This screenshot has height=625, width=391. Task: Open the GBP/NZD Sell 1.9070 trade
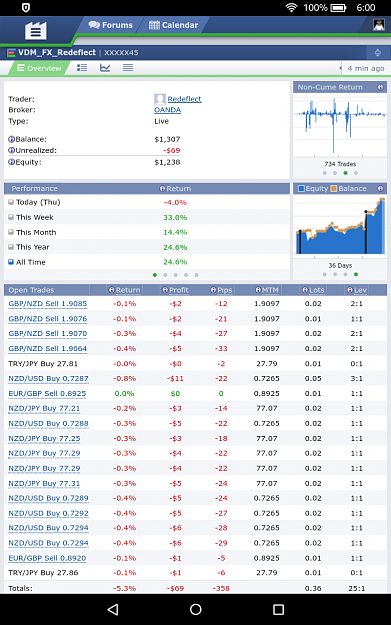[x=47, y=334]
